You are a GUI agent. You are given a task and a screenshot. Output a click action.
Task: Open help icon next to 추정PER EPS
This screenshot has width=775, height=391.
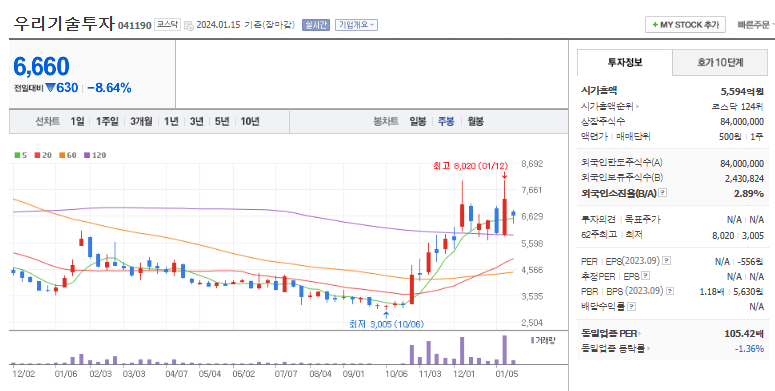coord(646,276)
